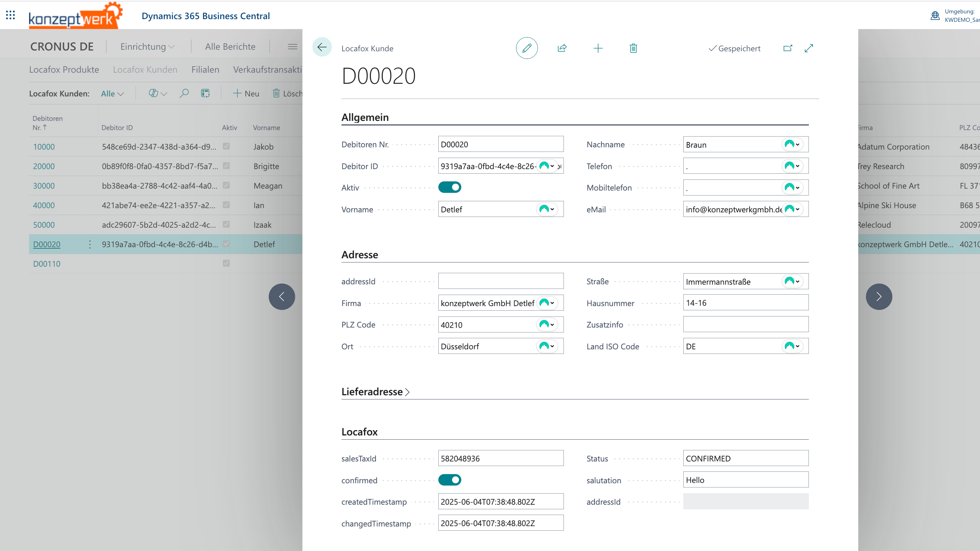Open the Locafox Produkte tab
Image resolution: width=980 pixels, height=551 pixels.
pyautogui.click(x=64, y=70)
